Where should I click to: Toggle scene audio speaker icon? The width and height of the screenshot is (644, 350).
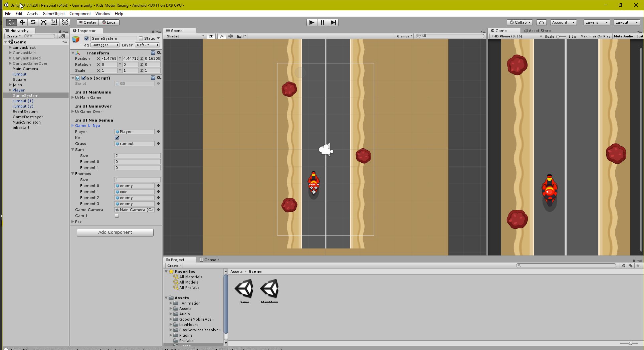pos(230,36)
